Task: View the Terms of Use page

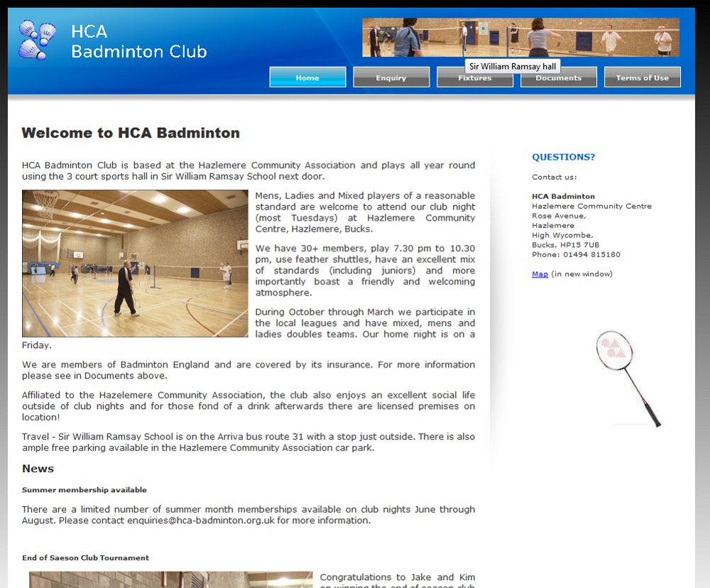Action: [643, 77]
